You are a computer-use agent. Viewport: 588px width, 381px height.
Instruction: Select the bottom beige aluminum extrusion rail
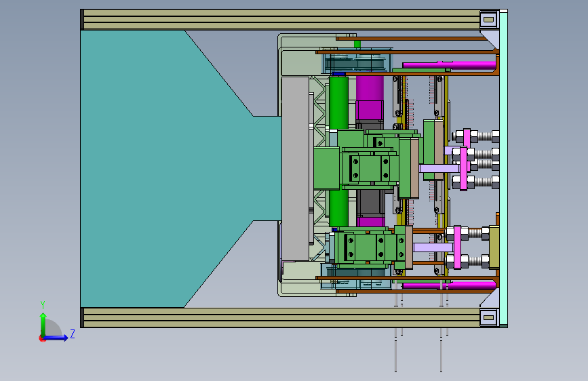[x=281, y=318]
